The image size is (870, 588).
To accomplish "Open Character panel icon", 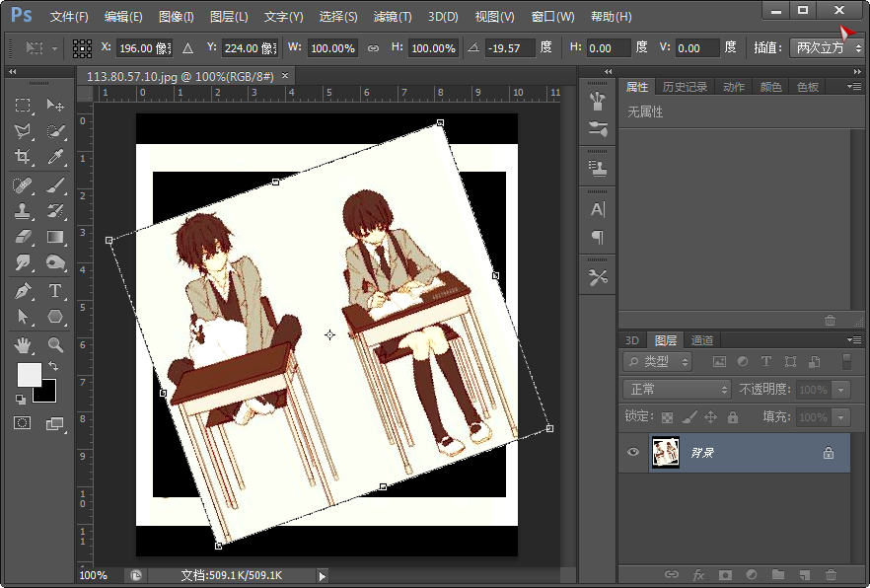I will (x=598, y=209).
